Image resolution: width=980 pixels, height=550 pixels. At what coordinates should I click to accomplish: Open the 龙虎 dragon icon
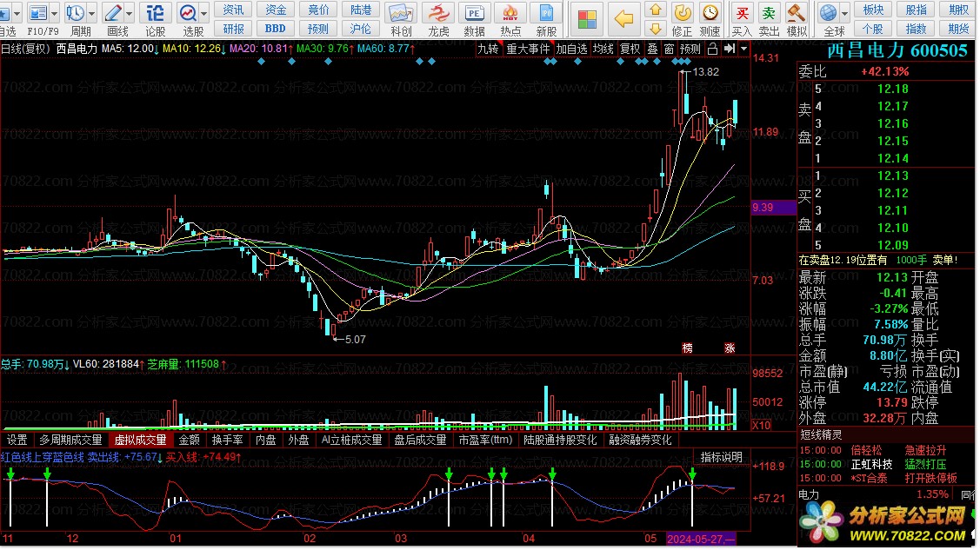[x=438, y=13]
